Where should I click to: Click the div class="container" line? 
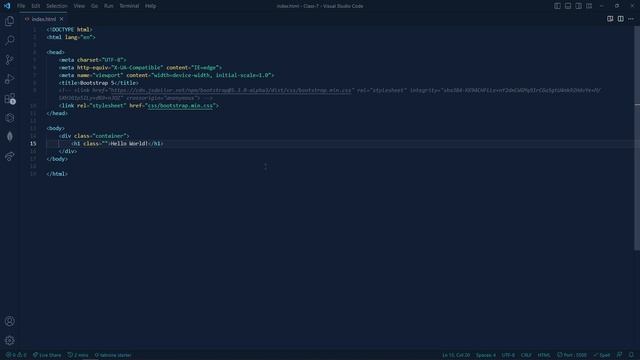pyautogui.click(x=94, y=136)
